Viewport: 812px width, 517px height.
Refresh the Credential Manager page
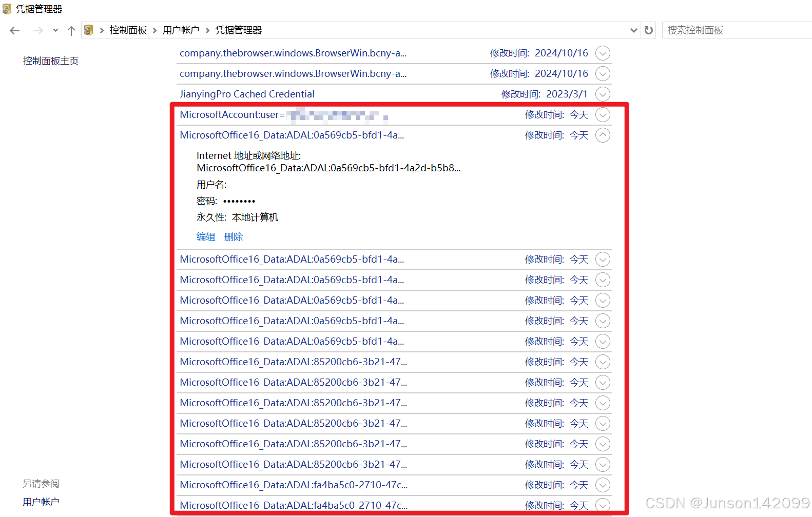[649, 30]
